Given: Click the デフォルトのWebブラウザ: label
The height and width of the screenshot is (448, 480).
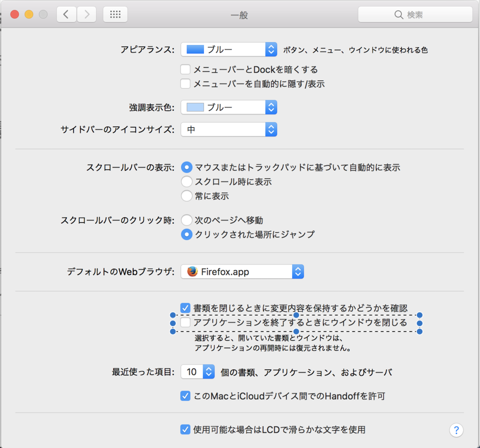Looking at the screenshot, I should click(x=121, y=272).
